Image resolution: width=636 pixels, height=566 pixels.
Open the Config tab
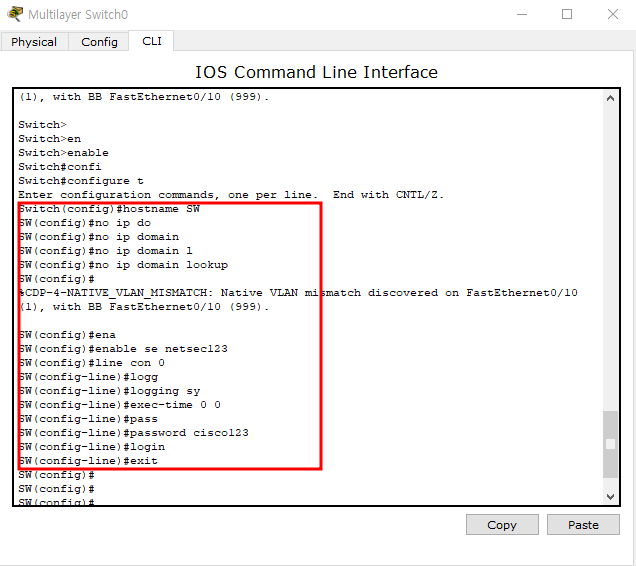pos(99,42)
